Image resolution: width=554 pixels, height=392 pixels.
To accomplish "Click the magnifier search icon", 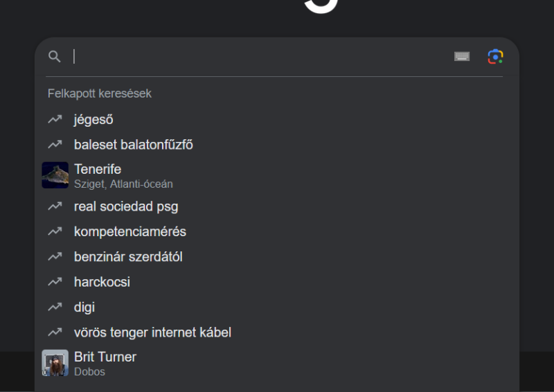I will pos(55,57).
